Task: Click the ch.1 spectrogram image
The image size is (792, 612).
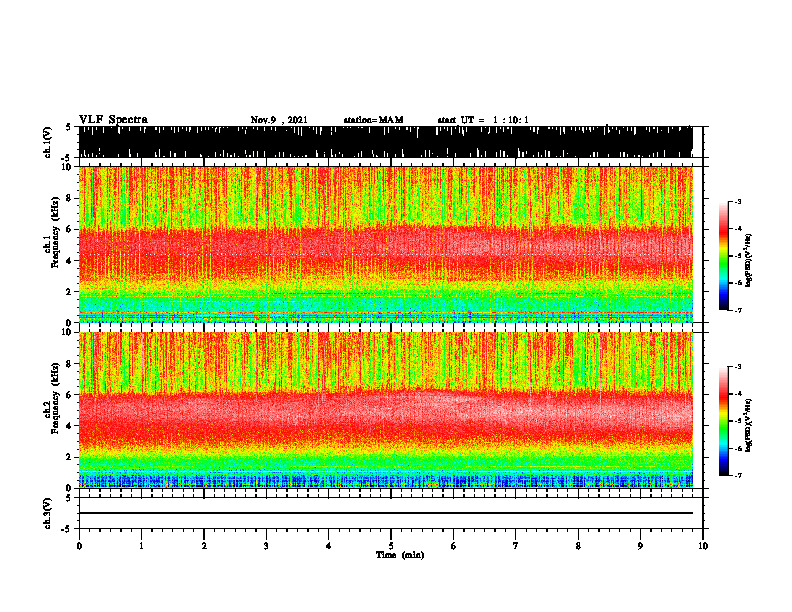Action: 385,244
